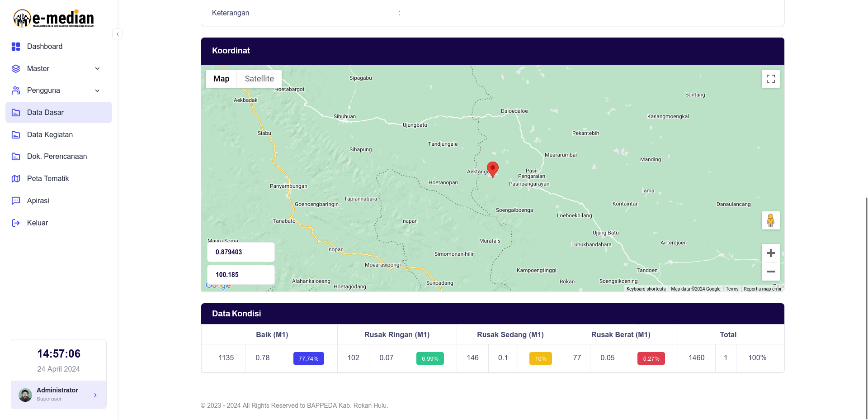Click the Map data ©2024 Google text
Image resolution: width=868 pixels, height=420 pixels.
(x=696, y=289)
